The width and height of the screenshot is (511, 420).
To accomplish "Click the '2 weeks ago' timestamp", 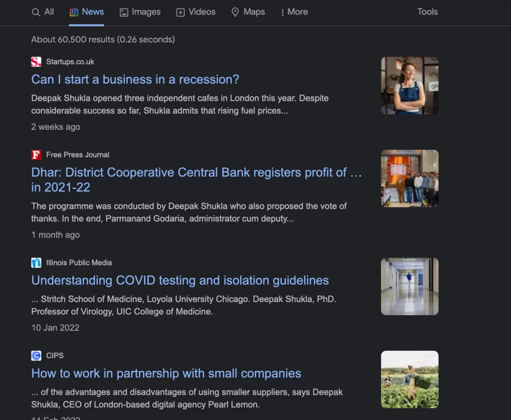I will tap(56, 127).
